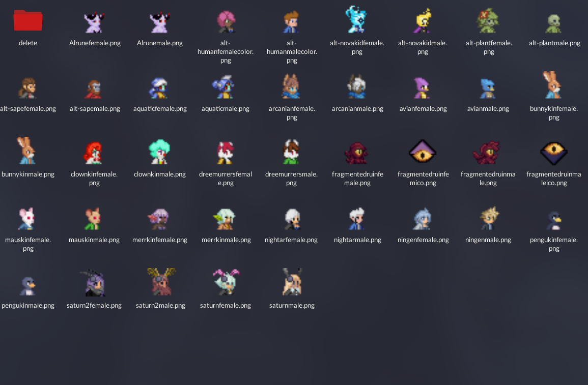Select the fragmentedruinmaleico.png eye icon
This screenshot has height=385, width=588.
click(x=554, y=153)
